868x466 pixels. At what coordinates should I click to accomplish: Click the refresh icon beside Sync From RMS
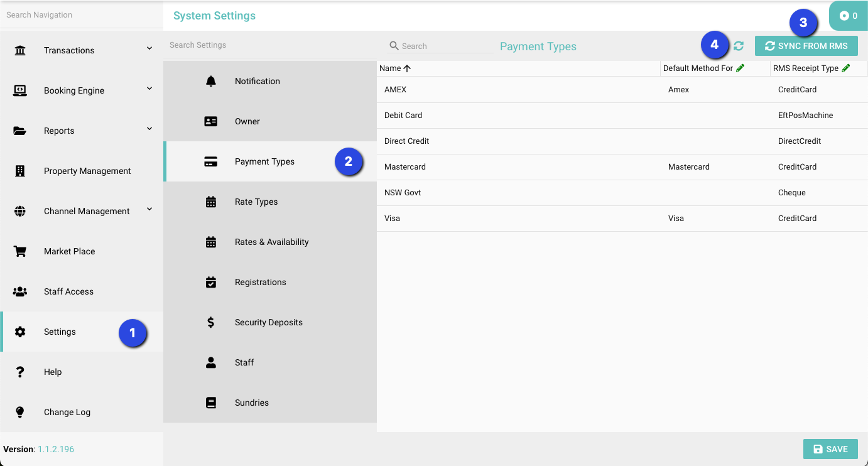coord(739,46)
